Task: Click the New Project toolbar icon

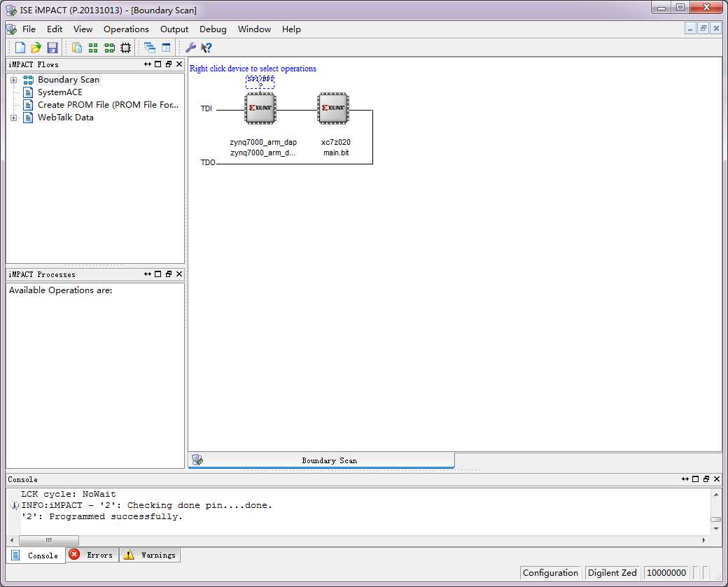Action: [x=20, y=48]
